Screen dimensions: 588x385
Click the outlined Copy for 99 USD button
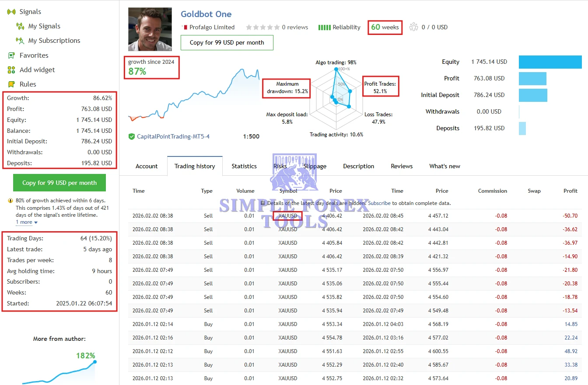[x=227, y=42]
